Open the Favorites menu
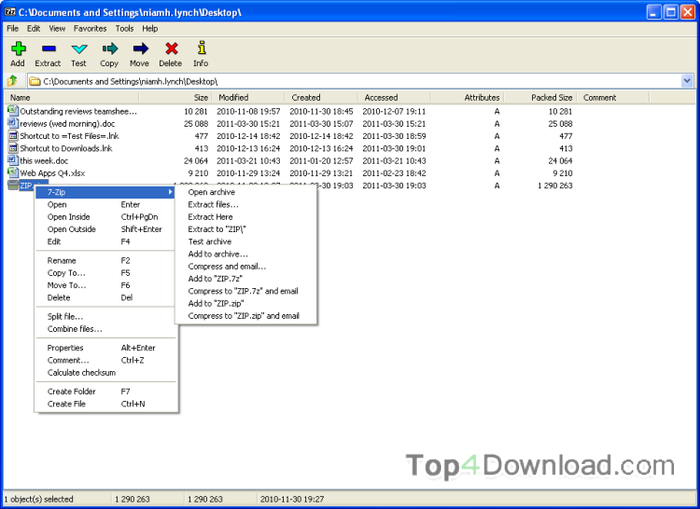Image resolution: width=700 pixels, height=509 pixels. [90, 29]
